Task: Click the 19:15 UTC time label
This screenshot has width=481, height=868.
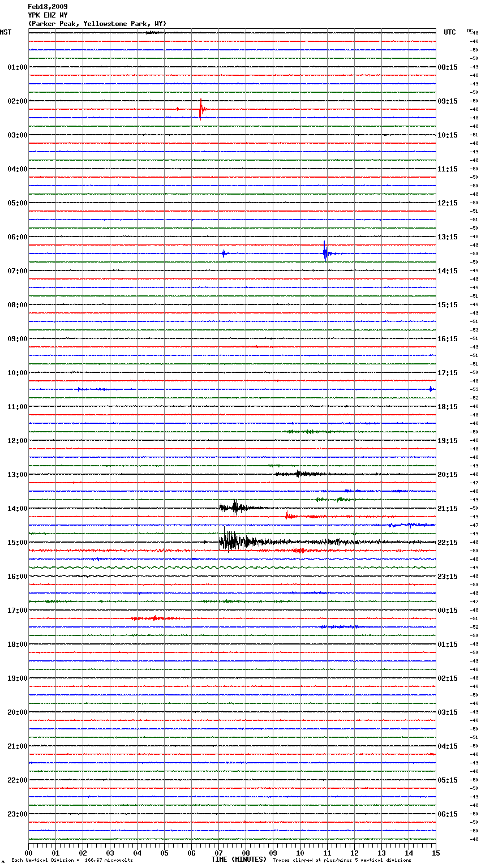Action: (x=448, y=441)
